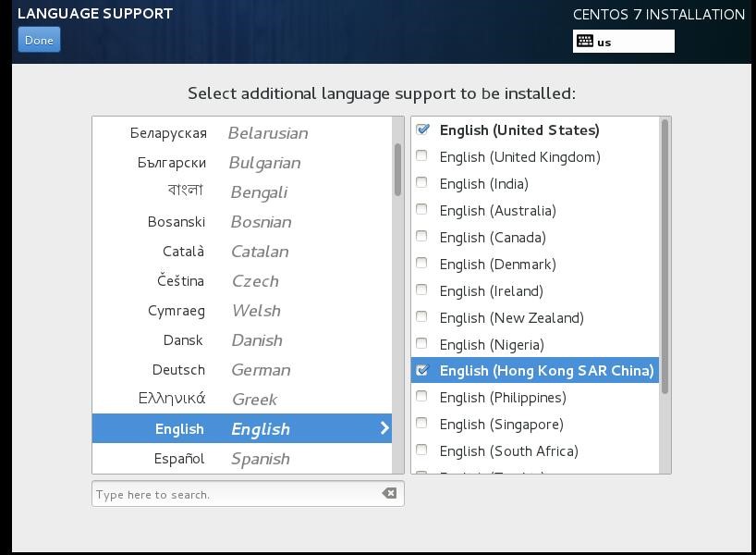The height and width of the screenshot is (555, 756).
Task: Click the arrow beside English language
Action: [x=384, y=428]
